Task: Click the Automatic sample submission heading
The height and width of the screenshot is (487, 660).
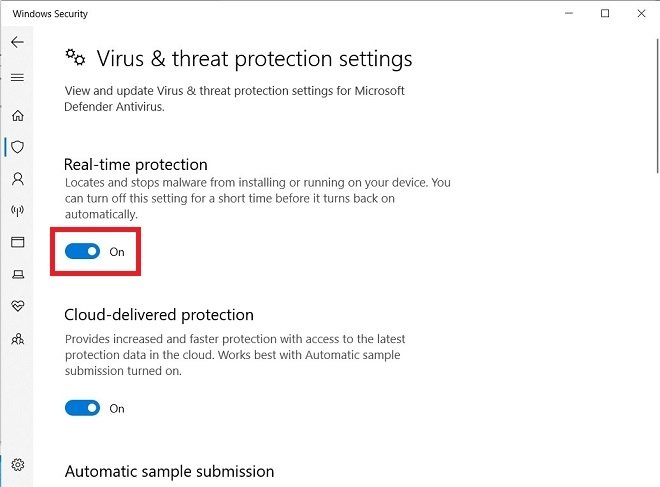Action: (169, 471)
